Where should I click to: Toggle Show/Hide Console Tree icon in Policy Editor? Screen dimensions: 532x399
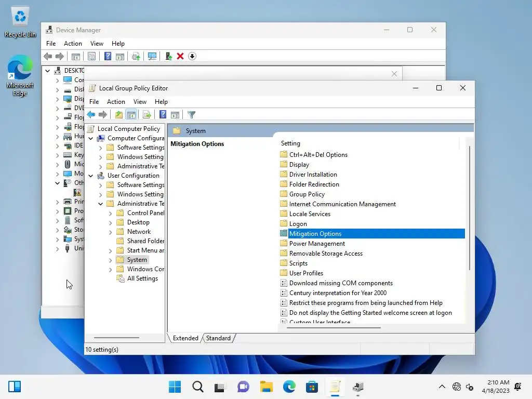(131, 115)
